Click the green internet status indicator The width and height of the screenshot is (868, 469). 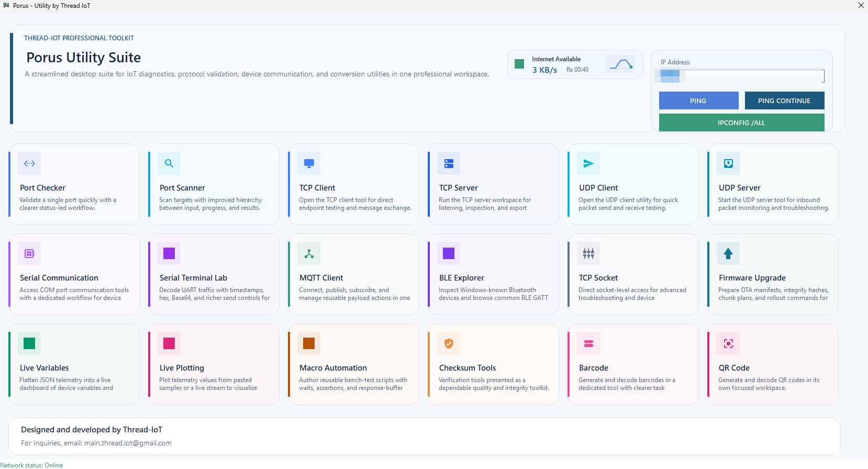519,64
